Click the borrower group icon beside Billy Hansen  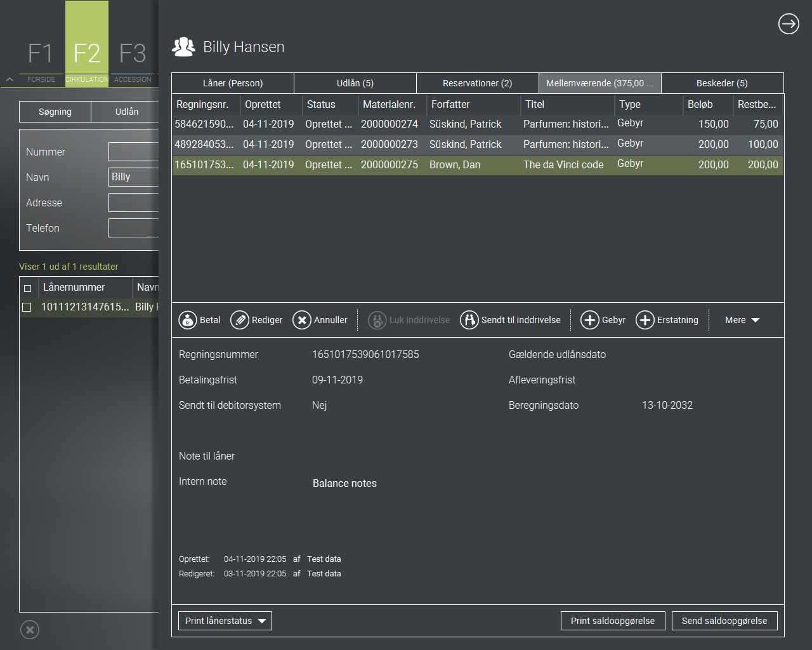183,47
